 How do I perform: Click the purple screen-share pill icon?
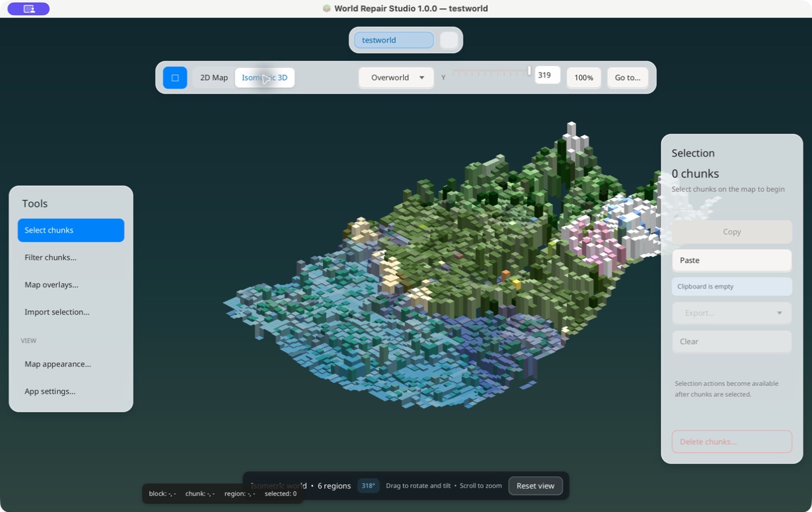pyautogui.click(x=28, y=9)
